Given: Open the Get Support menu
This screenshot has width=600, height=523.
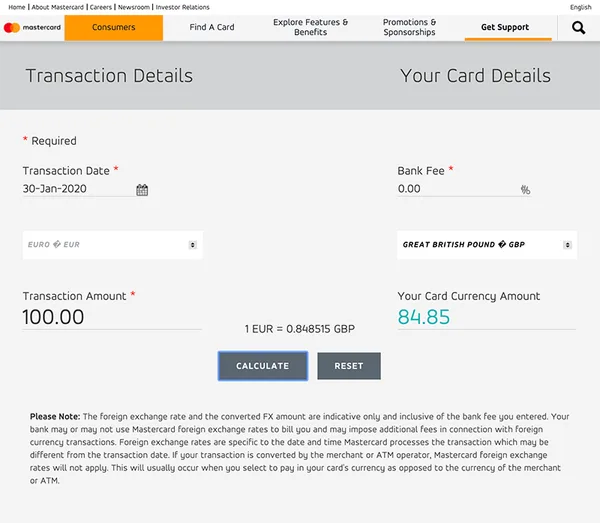Looking at the screenshot, I should [505, 28].
